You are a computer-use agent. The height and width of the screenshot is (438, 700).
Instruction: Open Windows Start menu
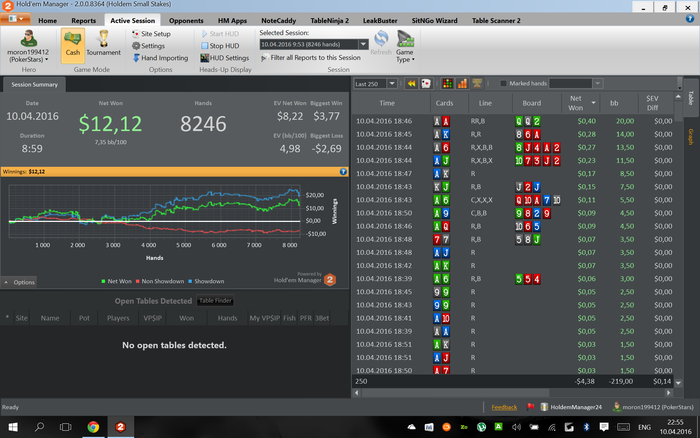pos(13,427)
